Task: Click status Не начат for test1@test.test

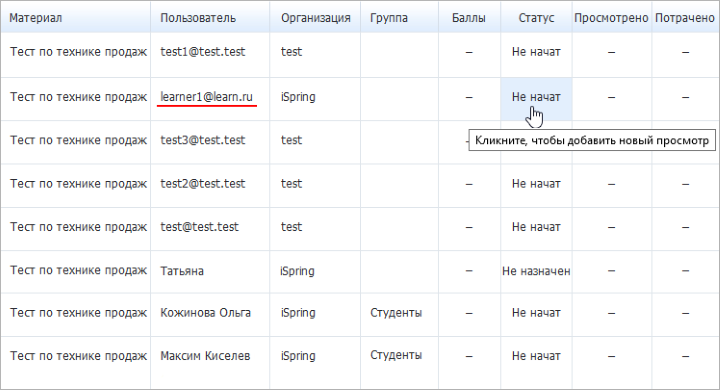Action: [x=536, y=52]
